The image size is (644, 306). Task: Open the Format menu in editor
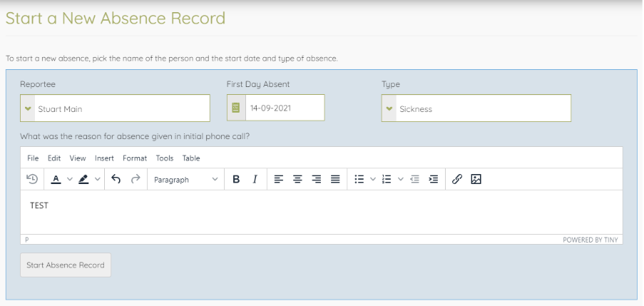135,158
